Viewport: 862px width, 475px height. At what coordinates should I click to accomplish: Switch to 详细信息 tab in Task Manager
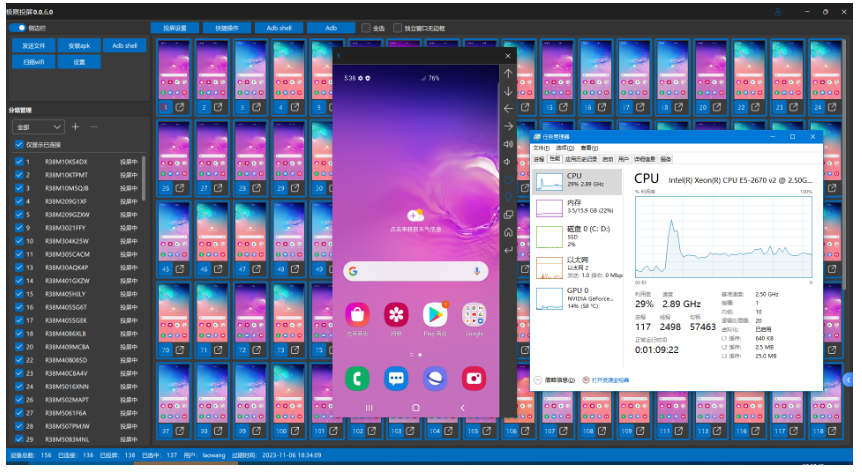click(x=644, y=159)
